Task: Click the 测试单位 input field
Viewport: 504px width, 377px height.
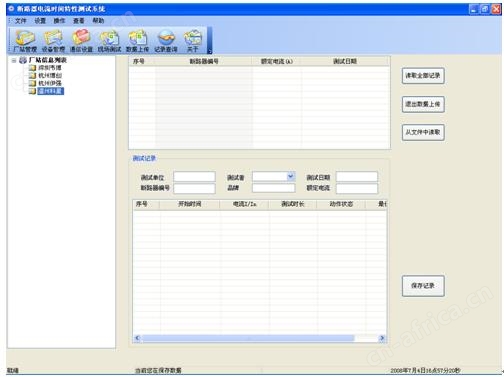Action: point(194,176)
